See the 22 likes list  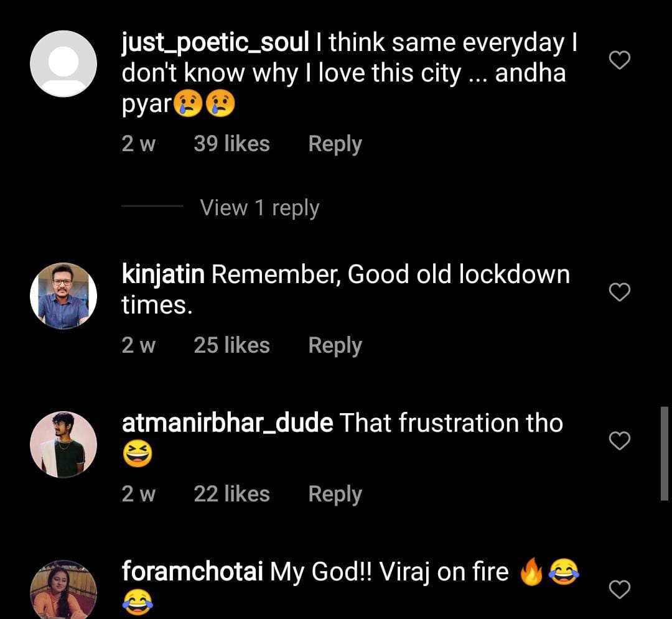231,495
